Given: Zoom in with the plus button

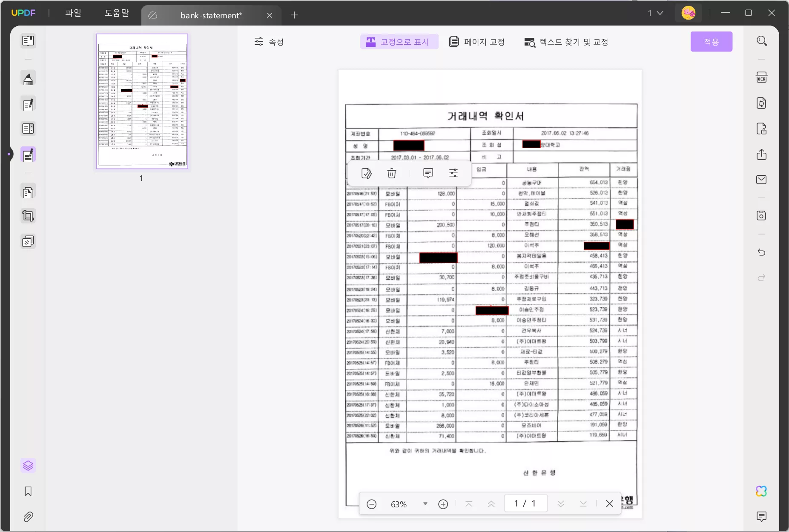Looking at the screenshot, I should 443,504.
